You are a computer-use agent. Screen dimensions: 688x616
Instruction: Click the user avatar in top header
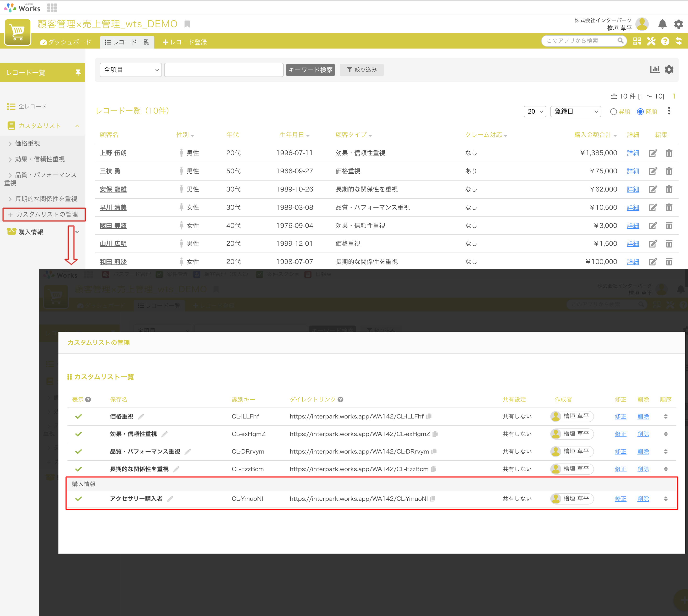642,24
